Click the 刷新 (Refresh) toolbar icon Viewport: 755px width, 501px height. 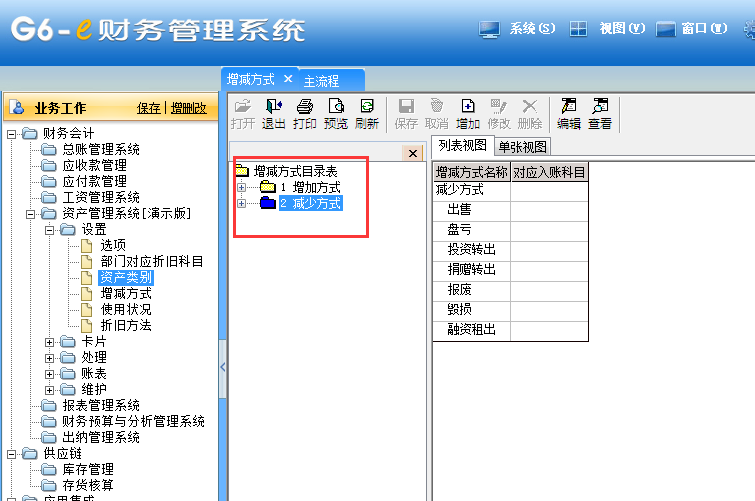367,113
